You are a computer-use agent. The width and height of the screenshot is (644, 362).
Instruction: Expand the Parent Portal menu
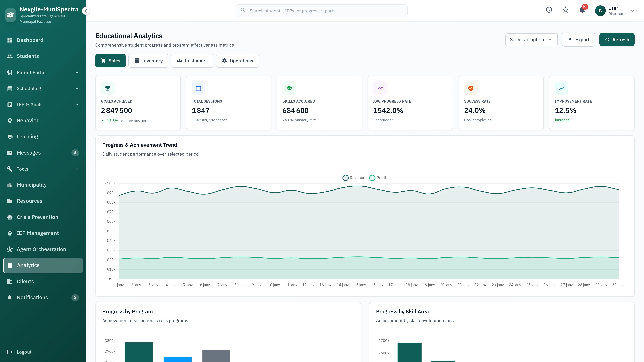tap(77, 72)
